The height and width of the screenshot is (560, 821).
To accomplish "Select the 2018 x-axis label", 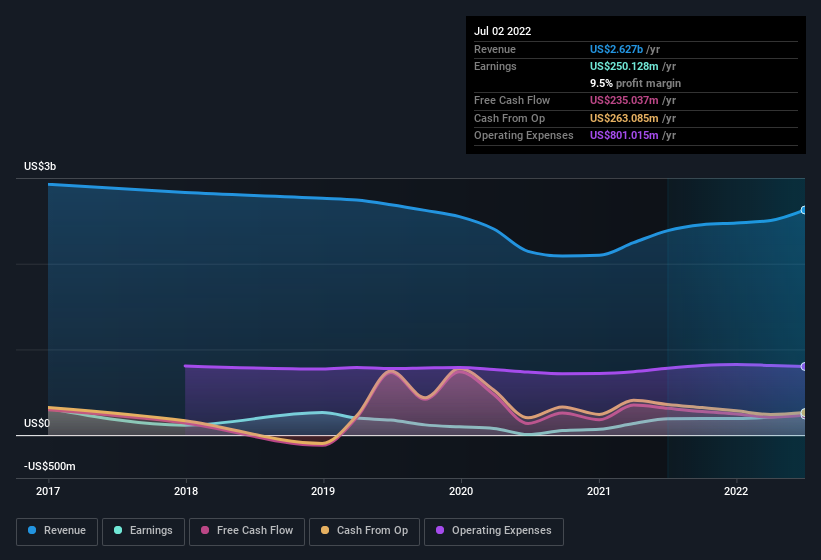I will point(186,491).
